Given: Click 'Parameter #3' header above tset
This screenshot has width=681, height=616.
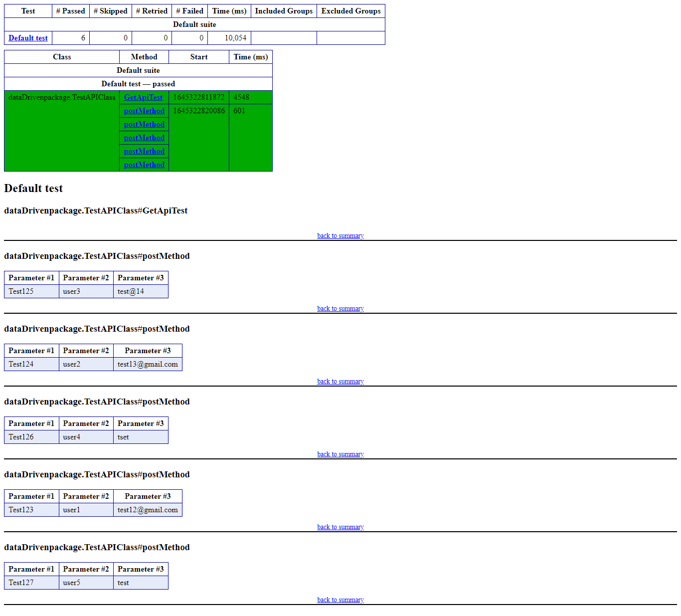Looking at the screenshot, I should 141,423.
